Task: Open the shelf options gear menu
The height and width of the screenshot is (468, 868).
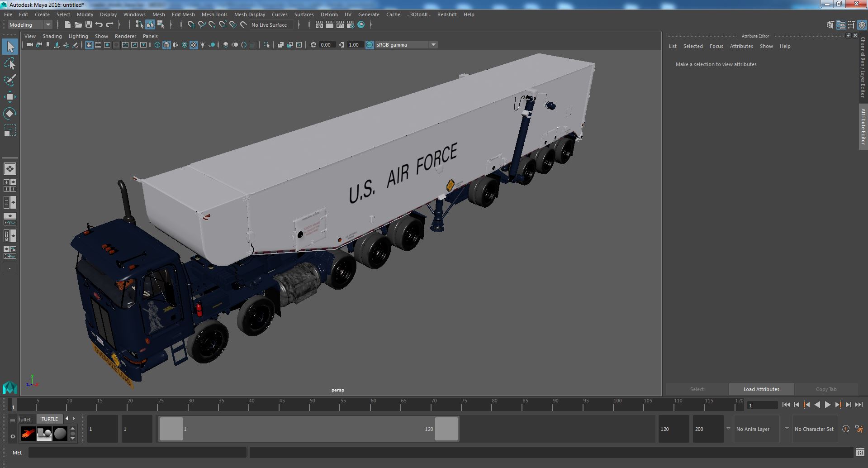Action: (13, 436)
